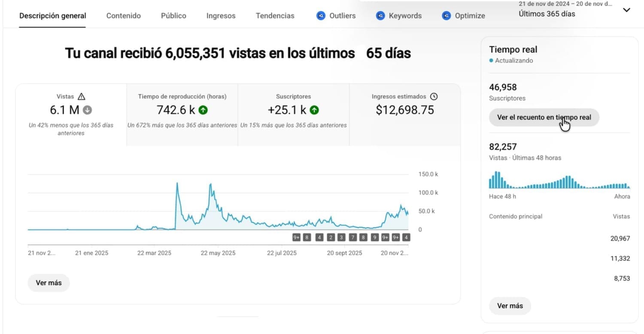644x334 pixels.
Task: Click the vidIQ icon beside Keywords
Action: coord(380,16)
